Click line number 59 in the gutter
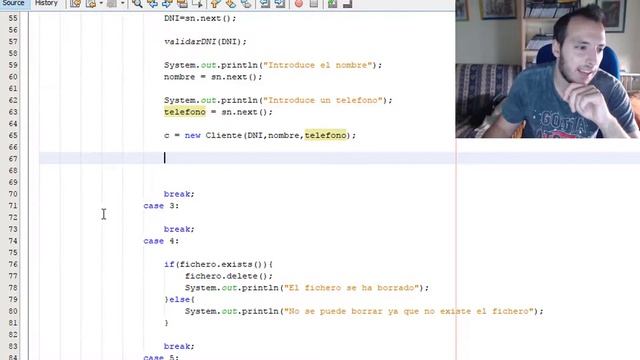 coord(13,65)
